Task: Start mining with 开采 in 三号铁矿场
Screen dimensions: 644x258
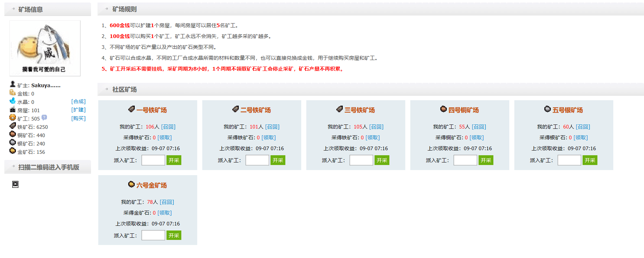Action: 382,160
